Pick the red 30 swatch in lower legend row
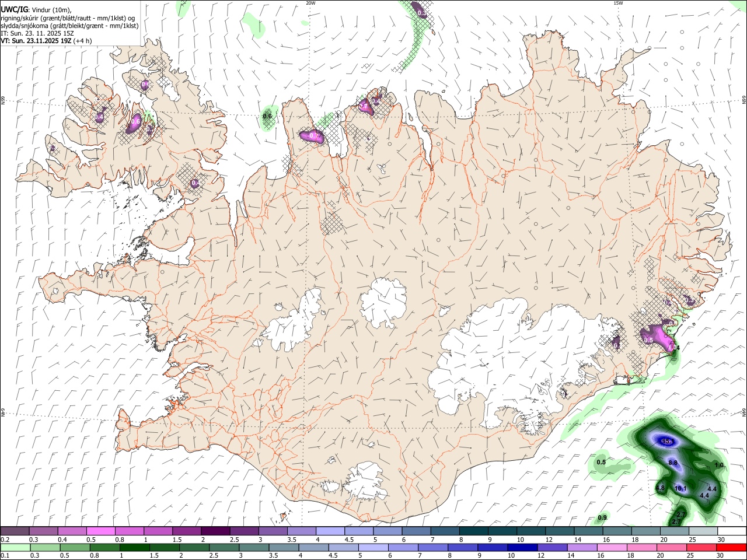The image size is (747, 560). click(x=731, y=548)
